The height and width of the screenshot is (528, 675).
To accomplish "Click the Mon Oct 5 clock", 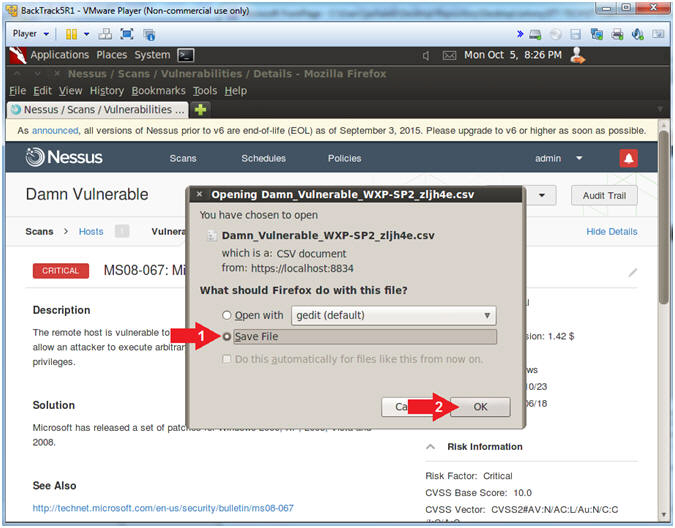I will pyautogui.click(x=513, y=55).
